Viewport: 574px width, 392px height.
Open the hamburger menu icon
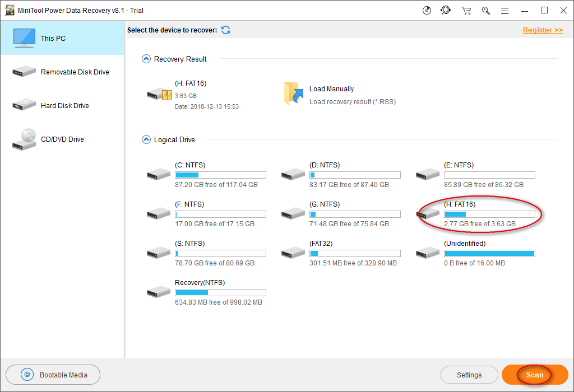click(x=505, y=11)
